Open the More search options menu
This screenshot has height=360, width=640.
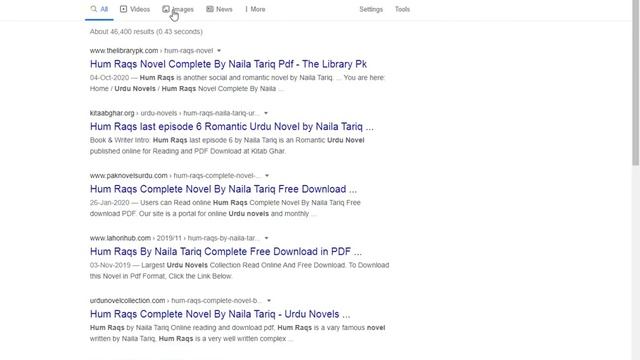coord(255,9)
